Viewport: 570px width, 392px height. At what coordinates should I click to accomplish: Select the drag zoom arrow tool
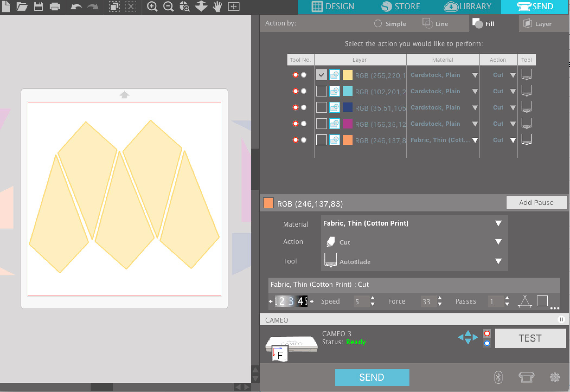pyautogui.click(x=201, y=6)
